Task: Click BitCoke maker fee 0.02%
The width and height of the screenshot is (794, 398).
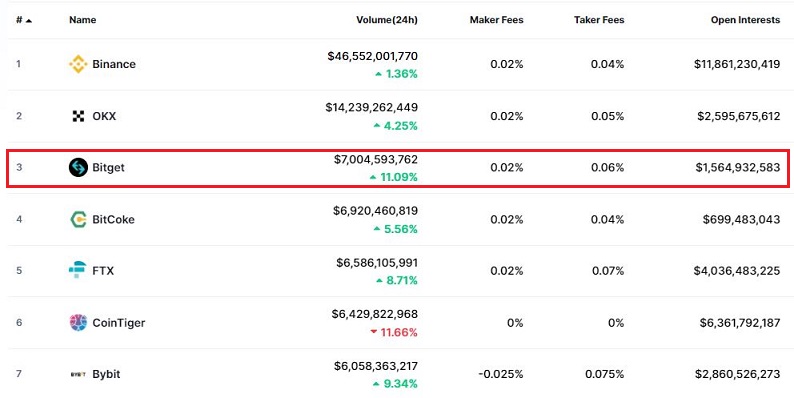Action: [x=506, y=219]
